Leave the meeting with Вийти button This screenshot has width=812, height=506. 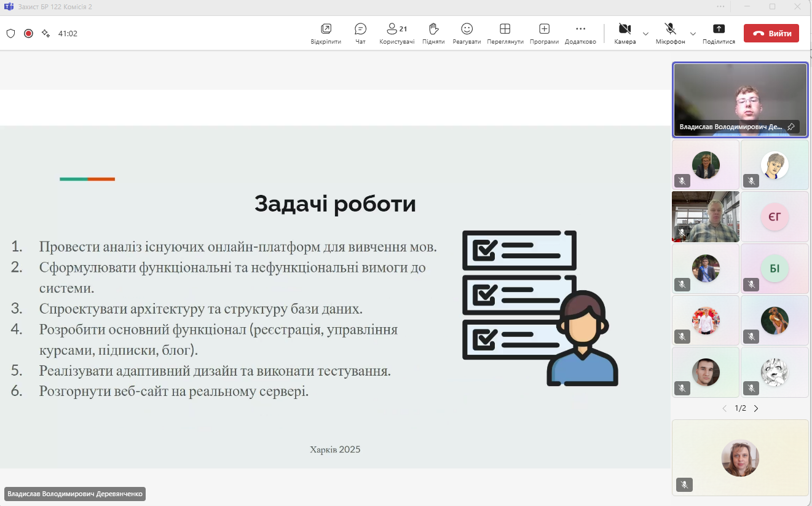tap(771, 33)
